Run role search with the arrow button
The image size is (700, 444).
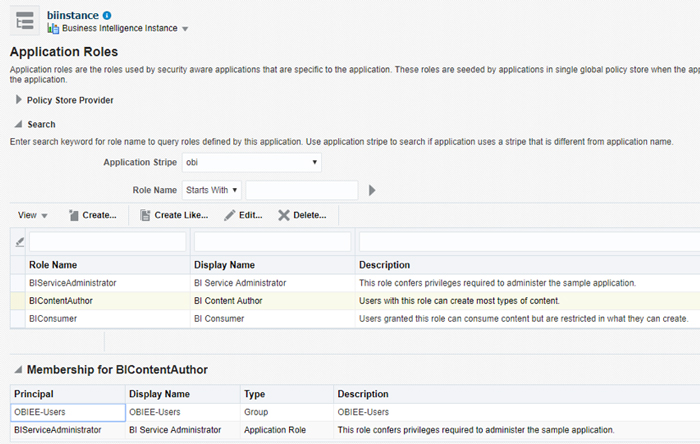pyautogui.click(x=372, y=191)
